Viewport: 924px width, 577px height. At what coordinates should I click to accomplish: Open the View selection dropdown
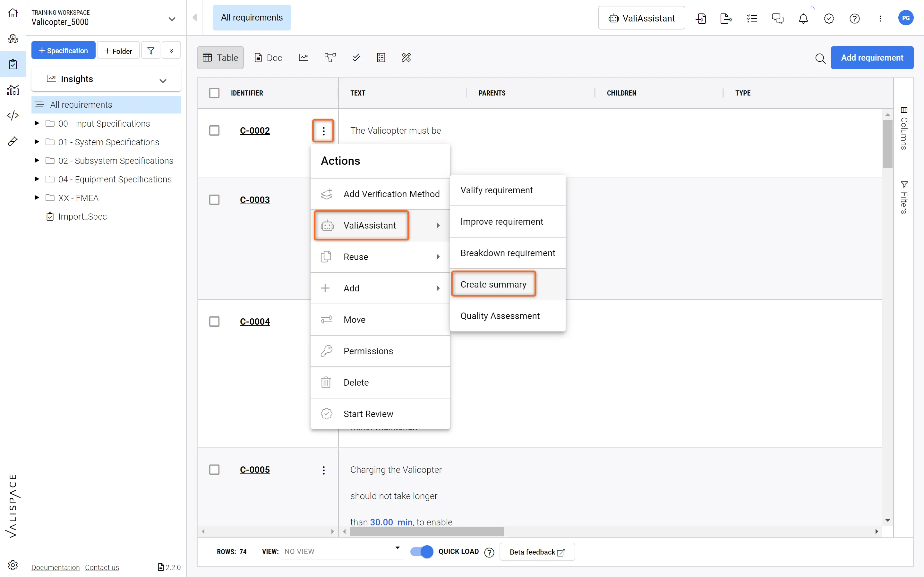[x=342, y=551]
